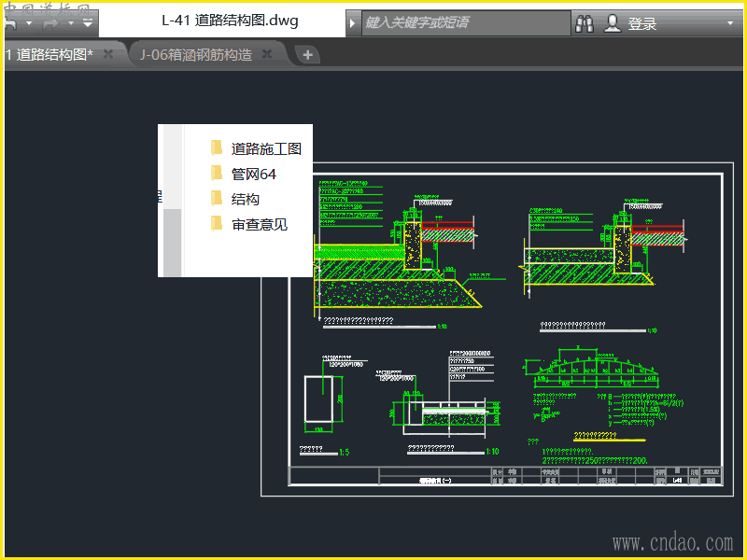Image resolution: width=747 pixels, height=560 pixels.
Task: Click the folder icon beside 结构
Action: tap(217, 199)
